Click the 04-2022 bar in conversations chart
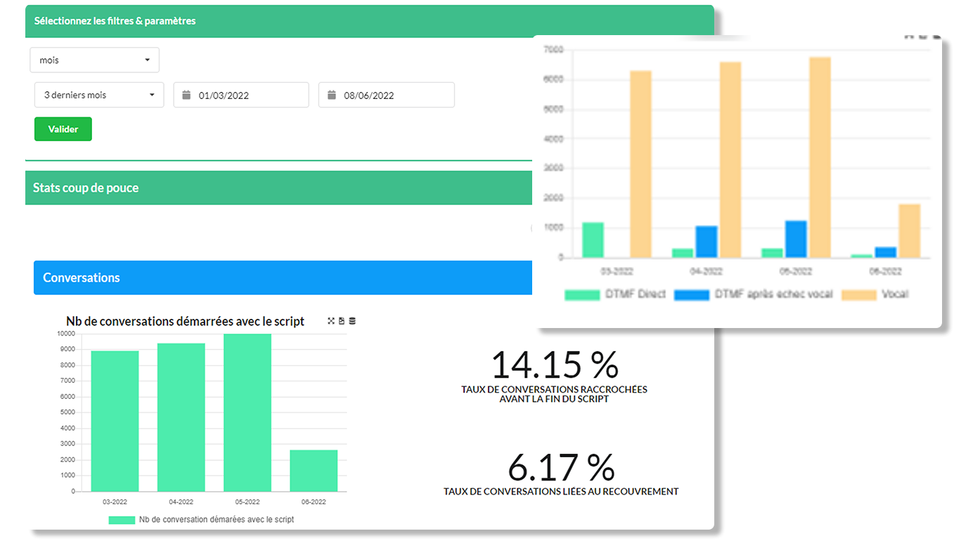The width and height of the screenshot is (980, 557). click(x=181, y=417)
